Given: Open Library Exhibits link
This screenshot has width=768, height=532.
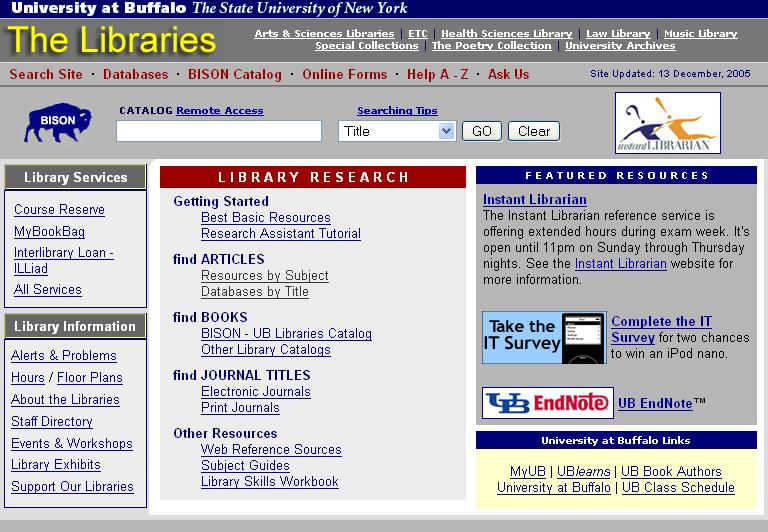Looking at the screenshot, I should (x=56, y=465).
